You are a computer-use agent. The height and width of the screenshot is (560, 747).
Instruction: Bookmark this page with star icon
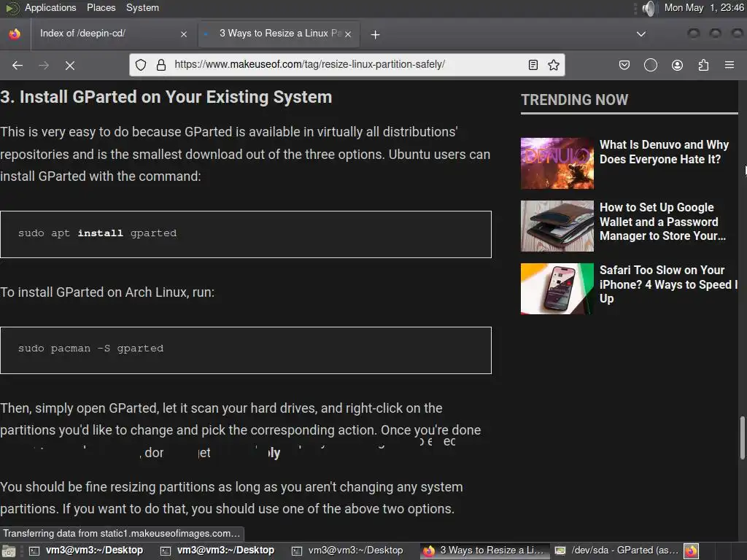(554, 65)
